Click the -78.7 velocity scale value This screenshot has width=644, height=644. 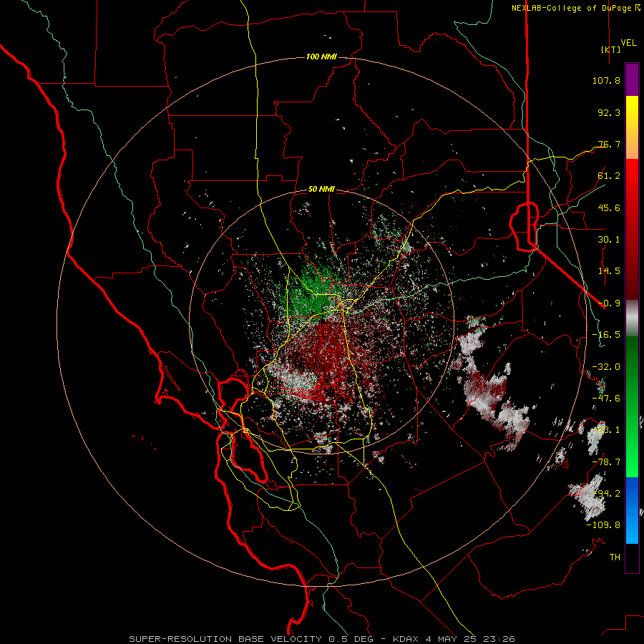(606, 462)
